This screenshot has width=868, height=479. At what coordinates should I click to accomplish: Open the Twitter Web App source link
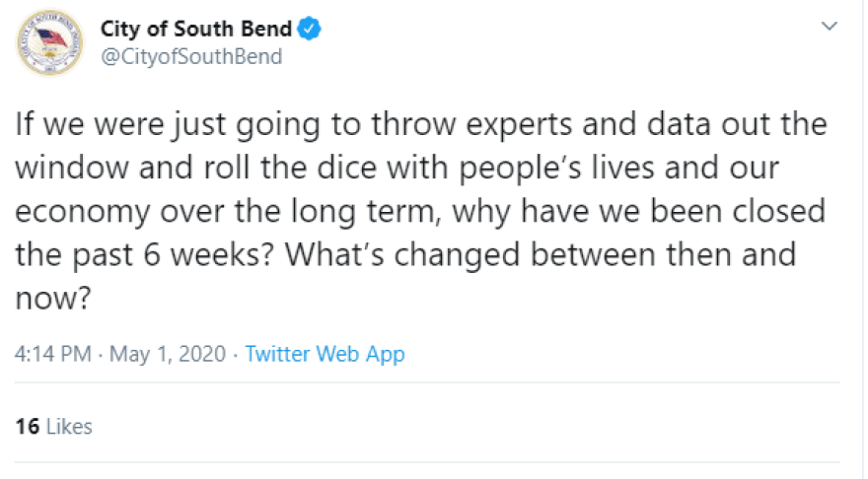(325, 354)
